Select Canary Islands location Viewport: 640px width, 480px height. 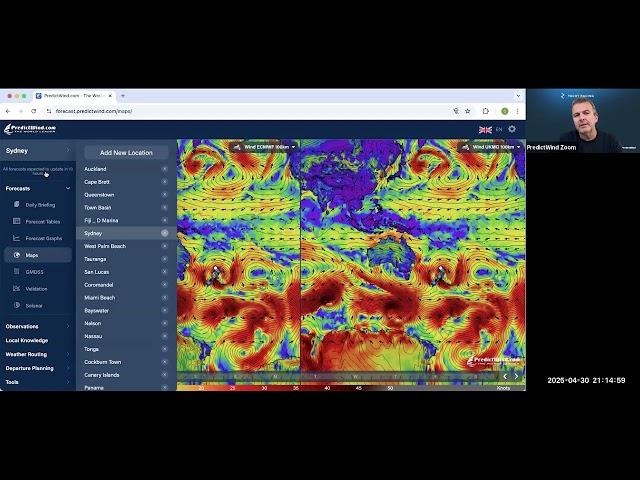coord(102,375)
